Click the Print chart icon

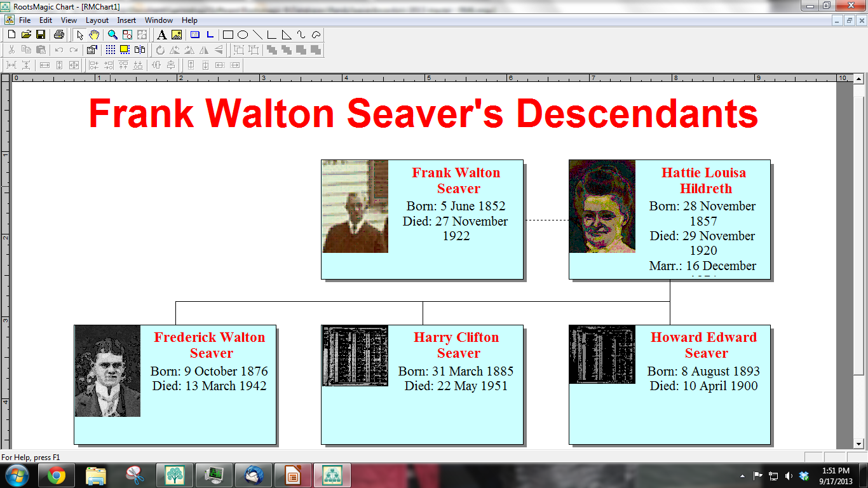[58, 35]
